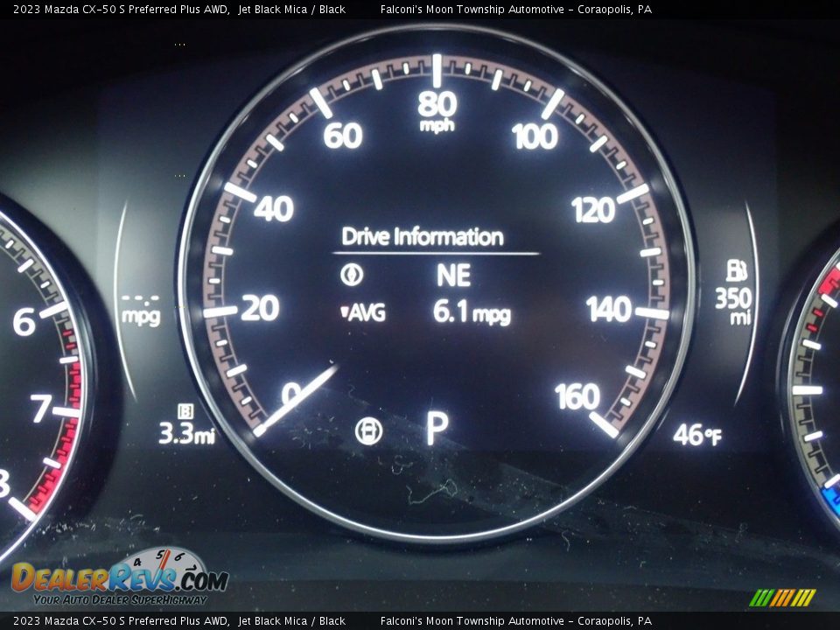Click the 40 mark on the speedometer
840x630 pixels.
point(274,208)
